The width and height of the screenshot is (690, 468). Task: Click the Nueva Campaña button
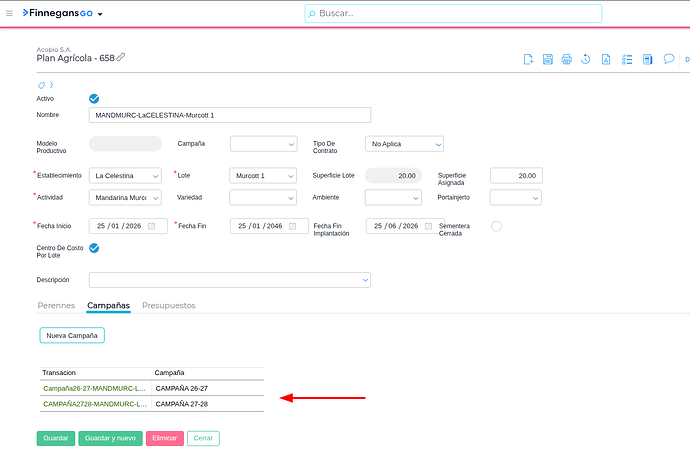click(72, 335)
